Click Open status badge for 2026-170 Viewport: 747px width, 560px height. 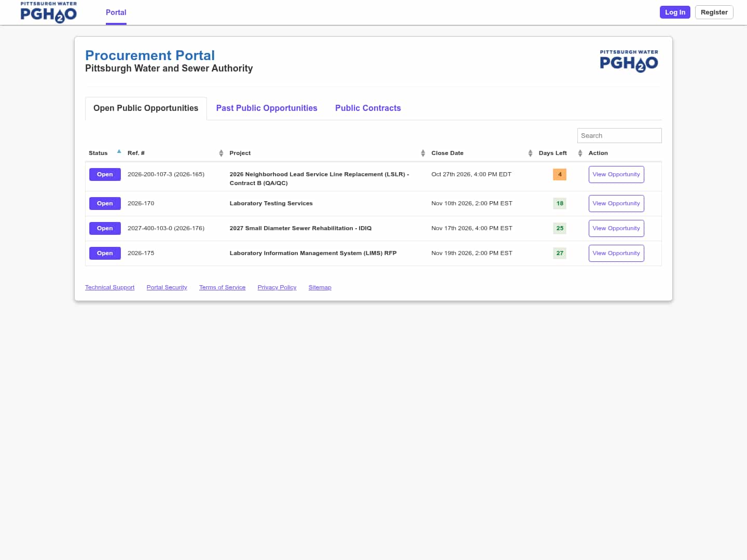point(105,203)
